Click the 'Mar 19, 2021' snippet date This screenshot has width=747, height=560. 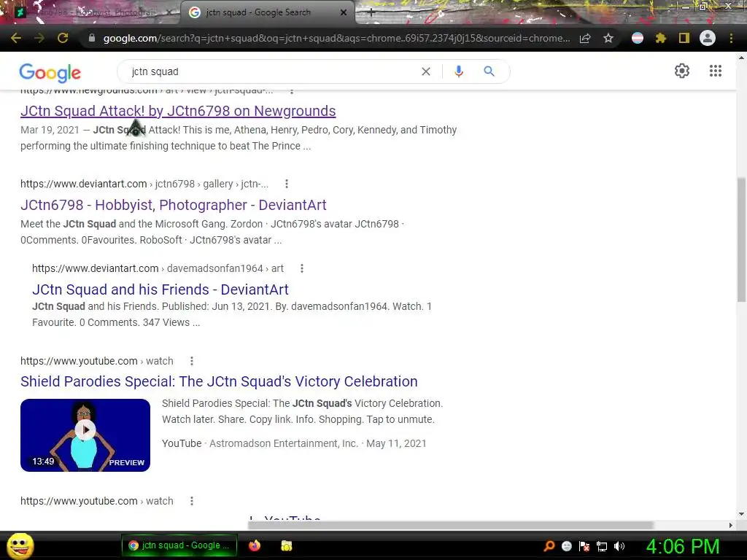50,130
